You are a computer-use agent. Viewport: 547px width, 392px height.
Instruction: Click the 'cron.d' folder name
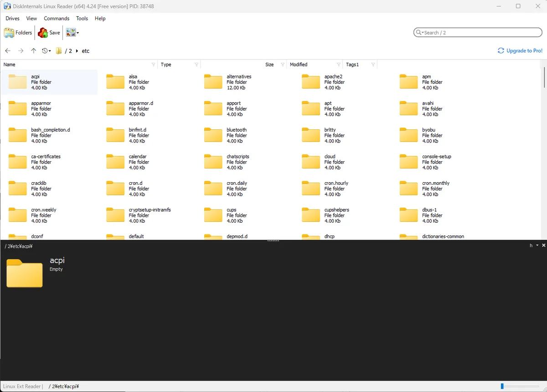click(136, 183)
